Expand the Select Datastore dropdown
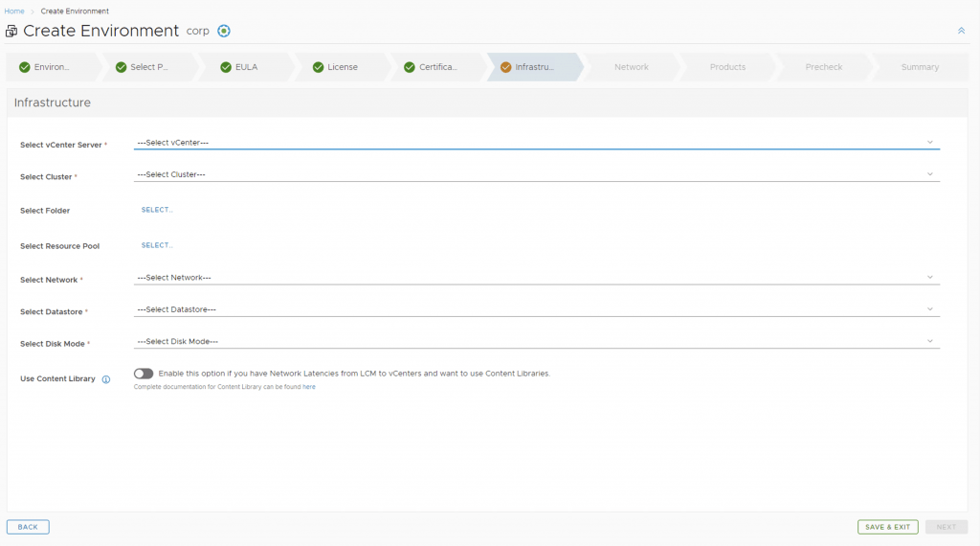This screenshot has width=980, height=546. [x=536, y=309]
